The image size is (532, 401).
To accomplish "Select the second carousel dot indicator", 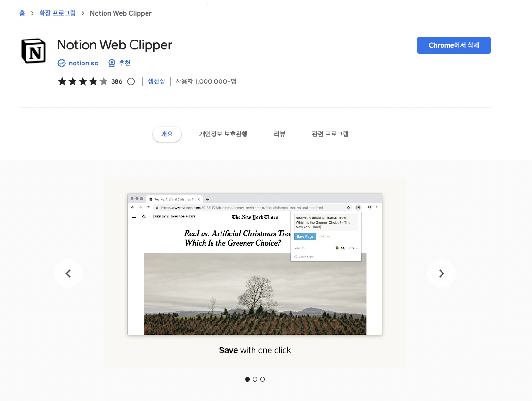I will click(254, 379).
